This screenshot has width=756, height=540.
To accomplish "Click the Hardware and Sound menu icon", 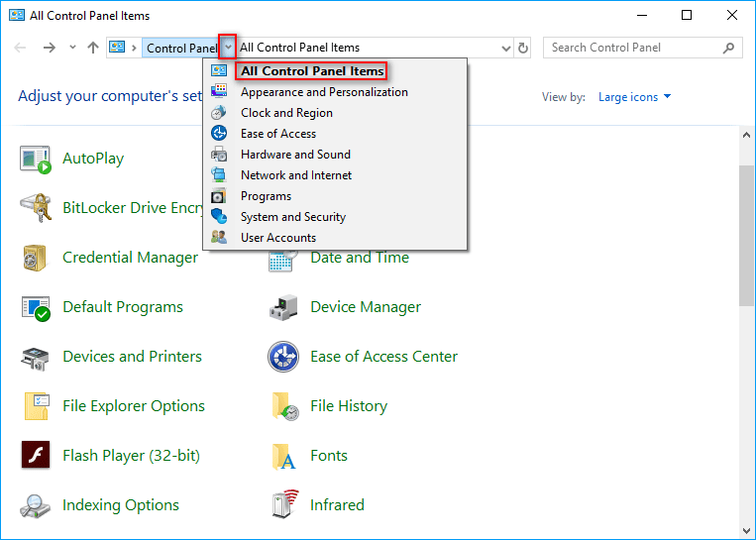I will (x=219, y=155).
